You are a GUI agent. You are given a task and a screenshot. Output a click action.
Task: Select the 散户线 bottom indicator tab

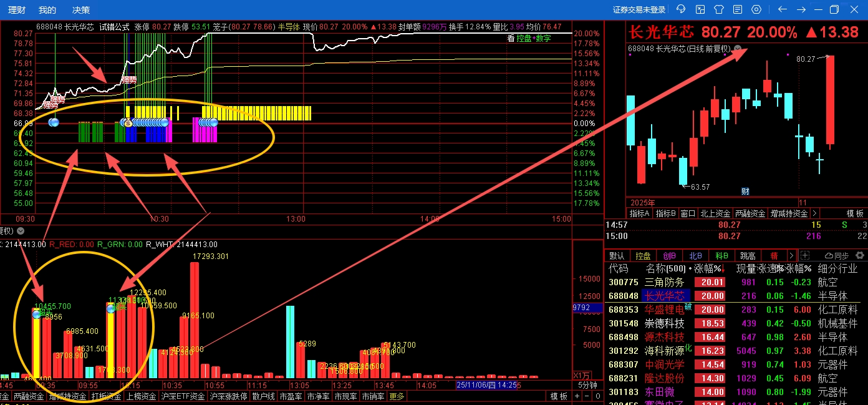(x=263, y=396)
